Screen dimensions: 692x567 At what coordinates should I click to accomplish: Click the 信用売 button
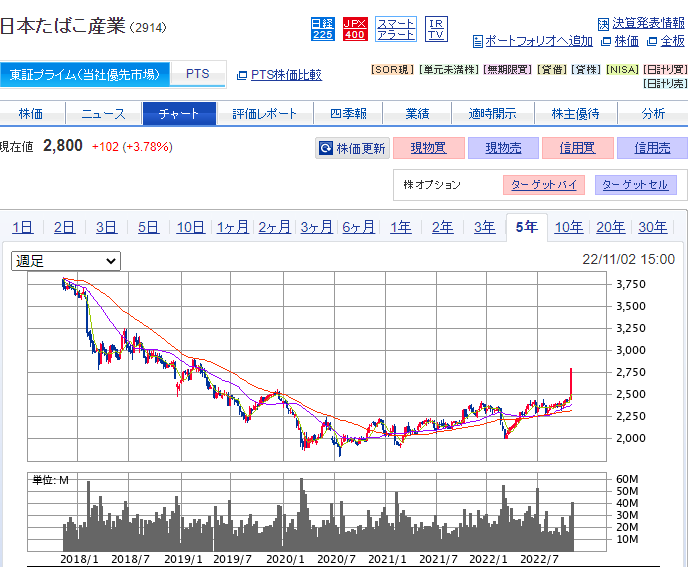click(x=652, y=148)
